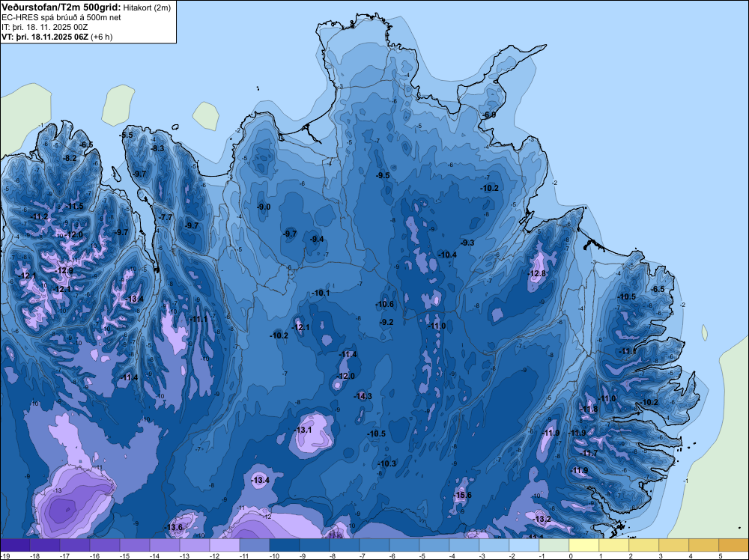Click the -6.9 temperature value
Image resolution: width=749 pixels, height=560 pixels.
click(488, 115)
